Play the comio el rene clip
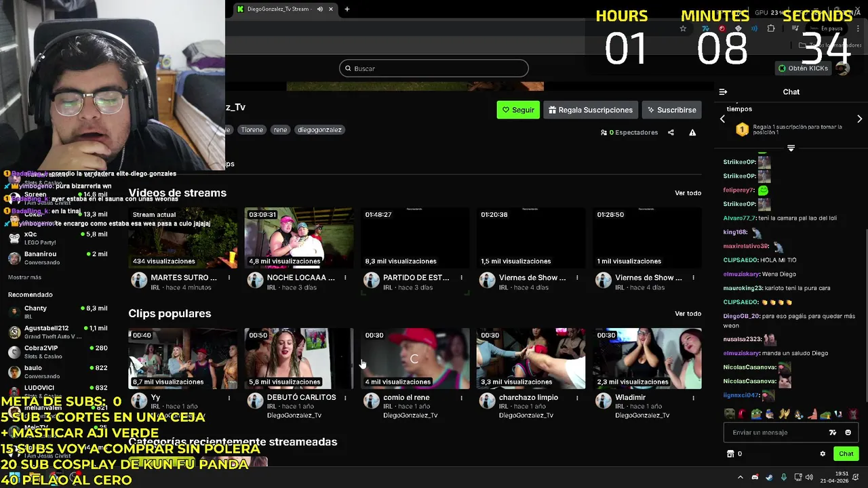This screenshot has width=868, height=488. [x=415, y=359]
